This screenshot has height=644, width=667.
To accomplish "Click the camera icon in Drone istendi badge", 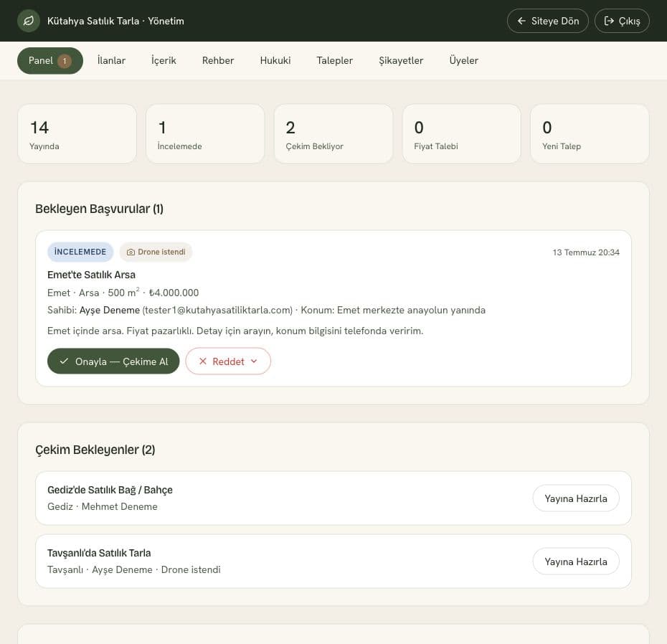I will [x=131, y=252].
